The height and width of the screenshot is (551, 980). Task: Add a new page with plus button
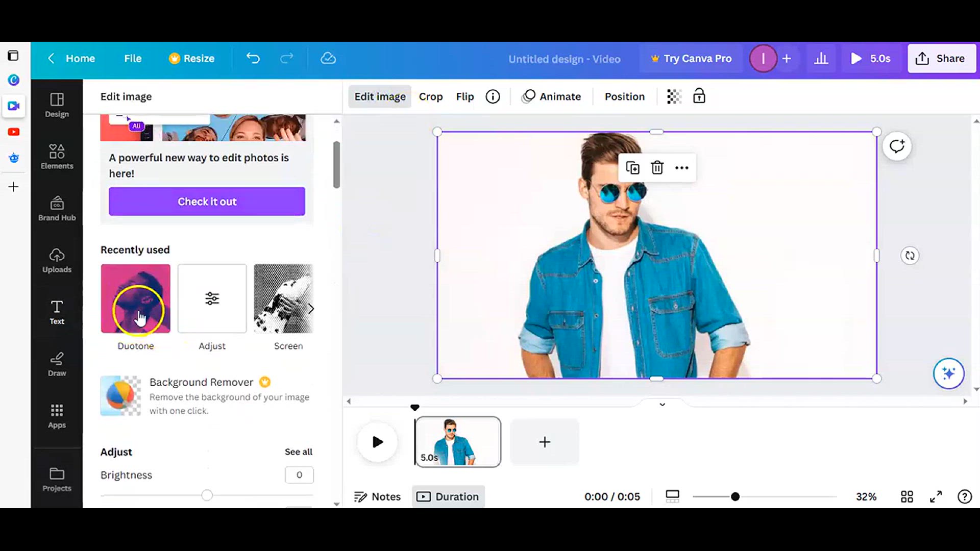click(545, 442)
